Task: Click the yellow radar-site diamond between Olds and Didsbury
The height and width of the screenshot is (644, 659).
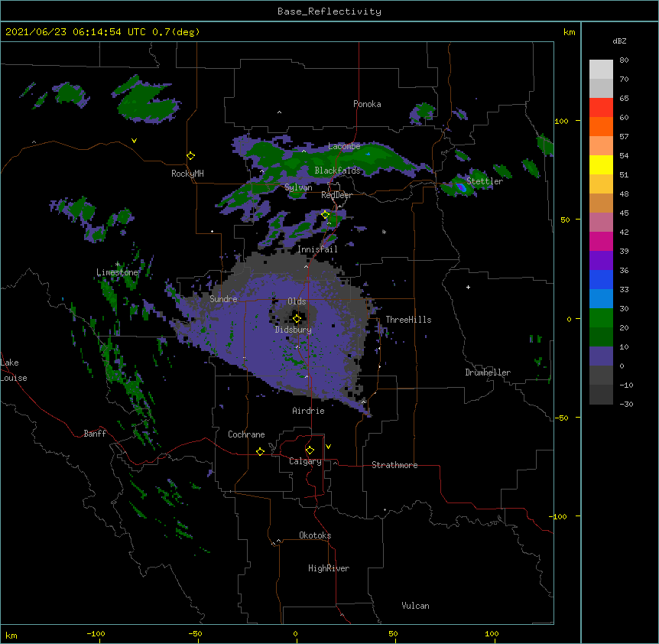Action: click(x=297, y=319)
